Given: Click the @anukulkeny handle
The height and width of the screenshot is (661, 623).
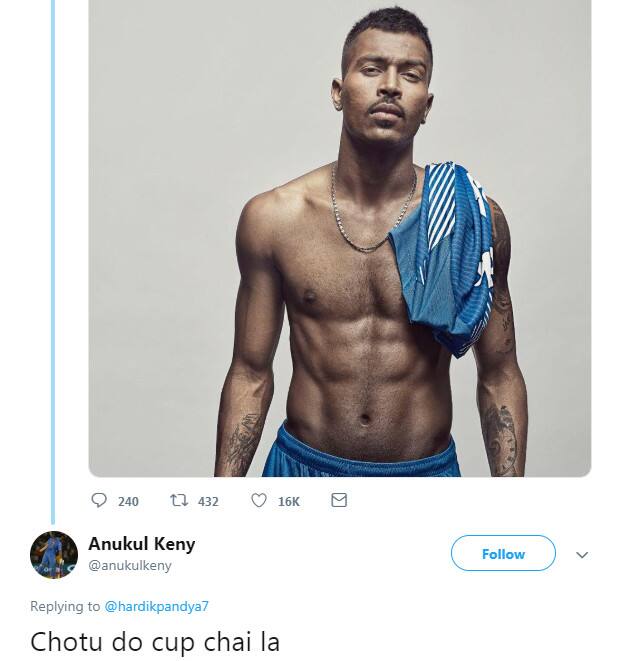Looking at the screenshot, I should [130, 565].
